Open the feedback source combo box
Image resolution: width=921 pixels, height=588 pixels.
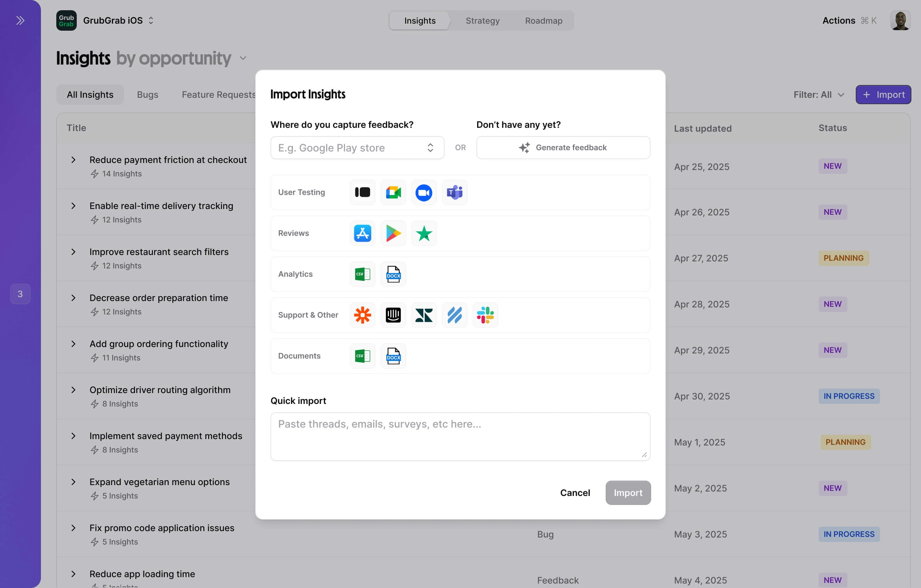click(357, 148)
